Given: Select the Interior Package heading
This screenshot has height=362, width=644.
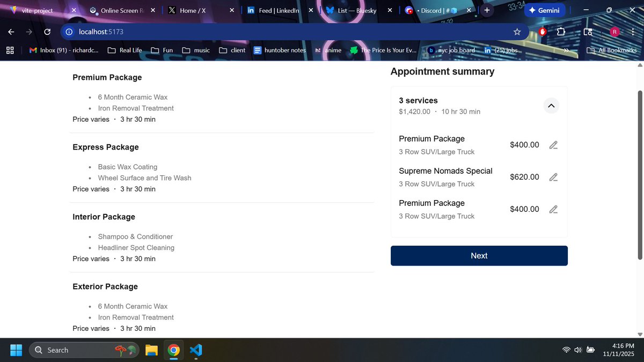Looking at the screenshot, I should tap(104, 217).
